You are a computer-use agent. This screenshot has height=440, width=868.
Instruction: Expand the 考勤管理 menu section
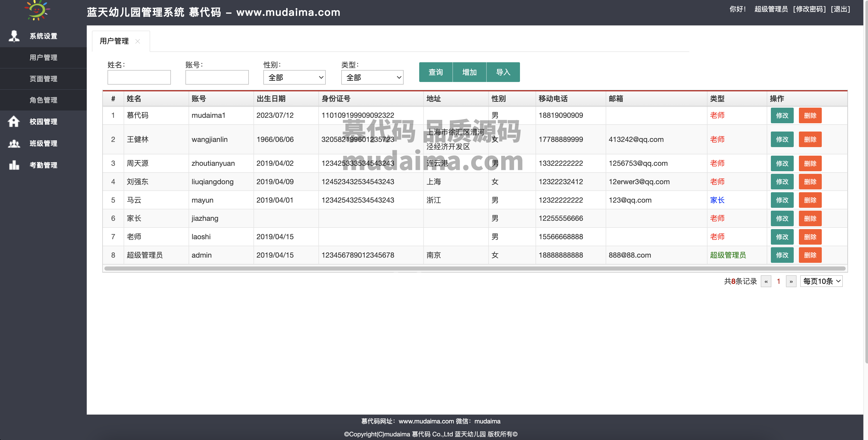[x=43, y=165]
